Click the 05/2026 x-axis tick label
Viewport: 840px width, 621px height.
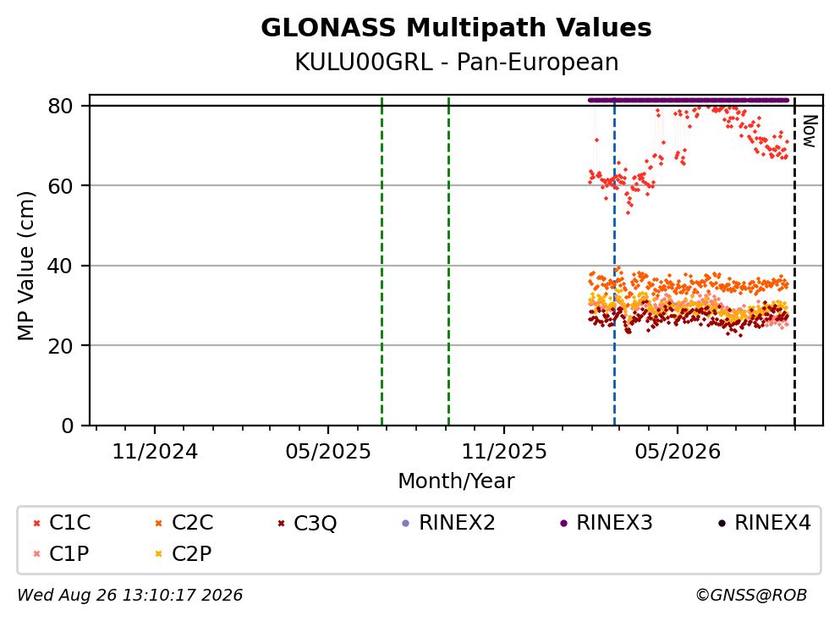(x=678, y=452)
